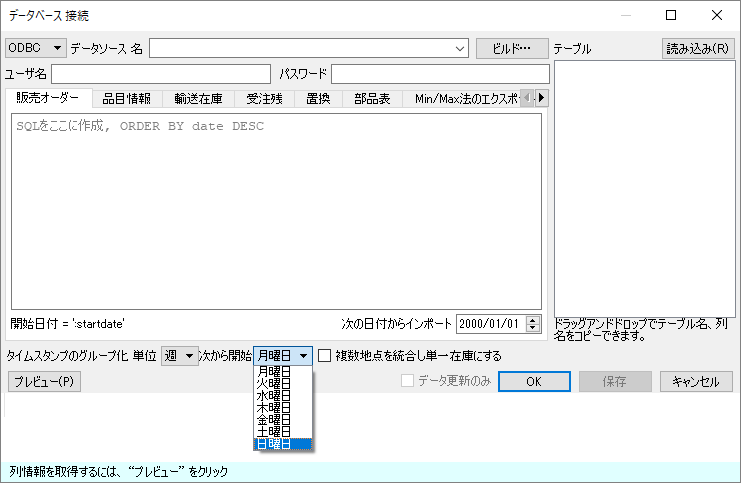
Task: Switch to the 品目情報 tab
Action: (127, 98)
